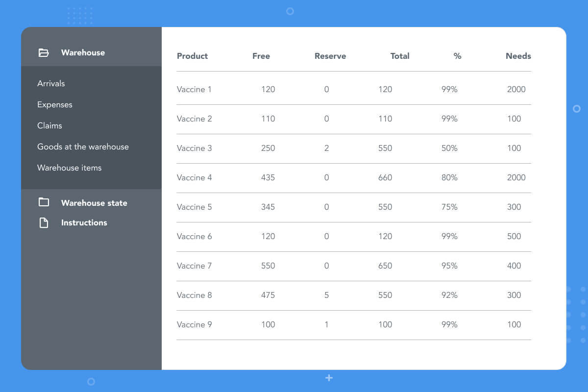
Task: Select the Vaccine 5 product name
Action: (x=195, y=207)
